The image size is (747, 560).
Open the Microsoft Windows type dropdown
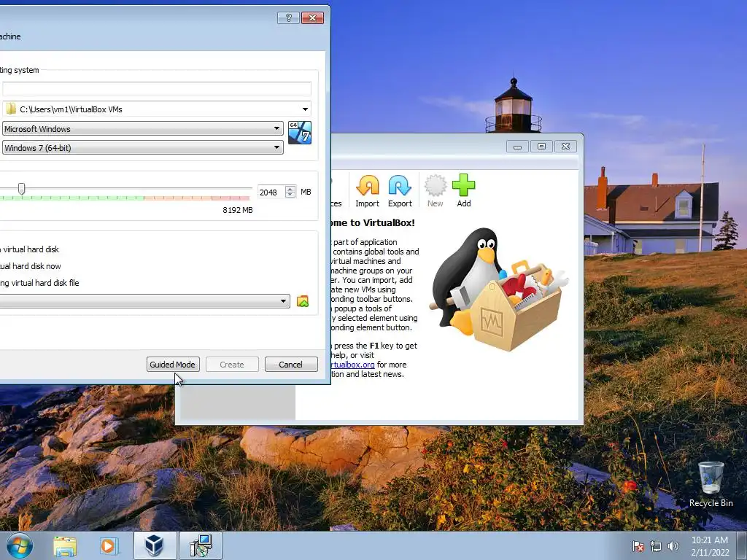click(x=142, y=128)
